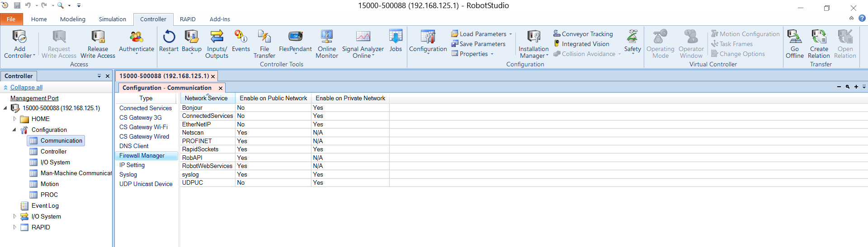Click the Undo icon in title bar

tap(28, 5)
